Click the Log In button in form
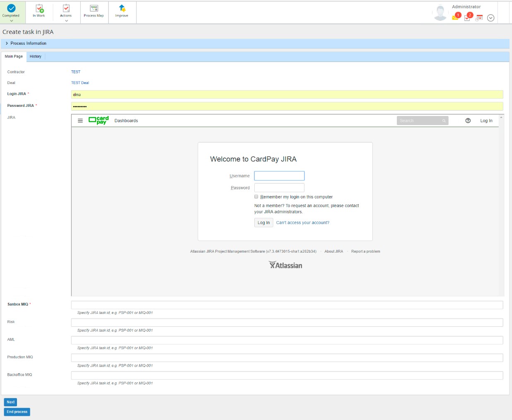This screenshot has height=420, width=512. (x=263, y=222)
